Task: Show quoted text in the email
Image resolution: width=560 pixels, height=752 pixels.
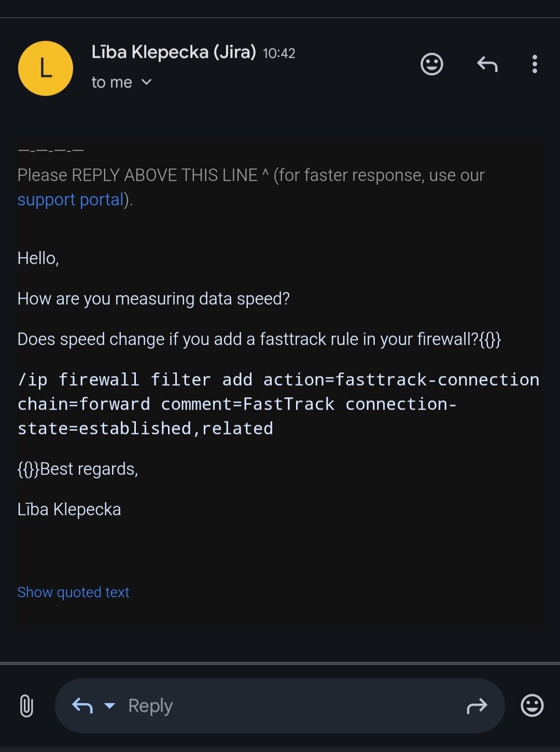Action: pyautogui.click(x=73, y=592)
